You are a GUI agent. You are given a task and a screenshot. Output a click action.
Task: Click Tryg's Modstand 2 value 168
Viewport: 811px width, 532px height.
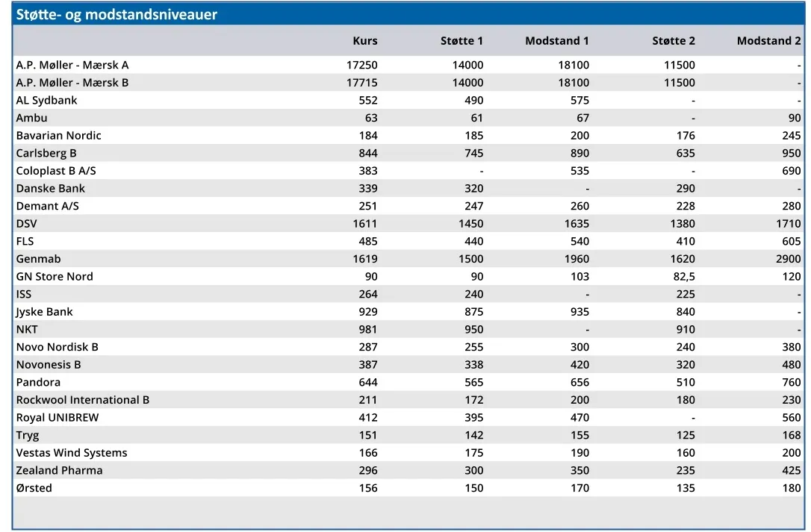coord(792,435)
